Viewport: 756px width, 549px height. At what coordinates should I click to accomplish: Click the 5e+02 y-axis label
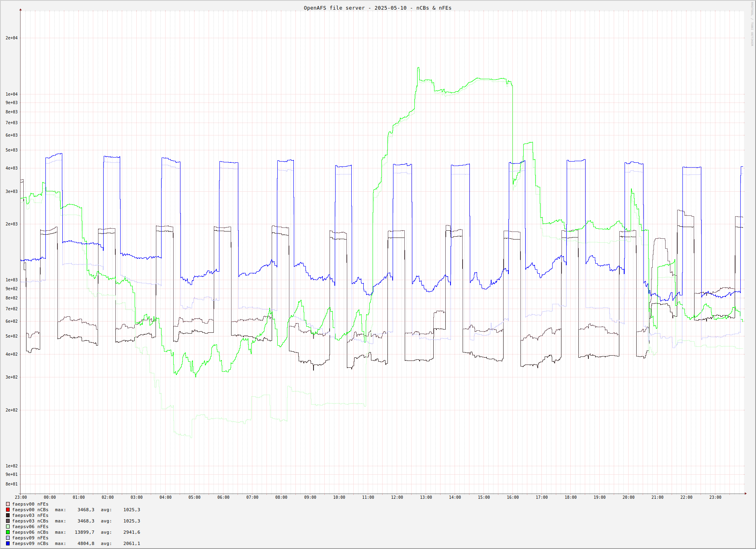12,336
